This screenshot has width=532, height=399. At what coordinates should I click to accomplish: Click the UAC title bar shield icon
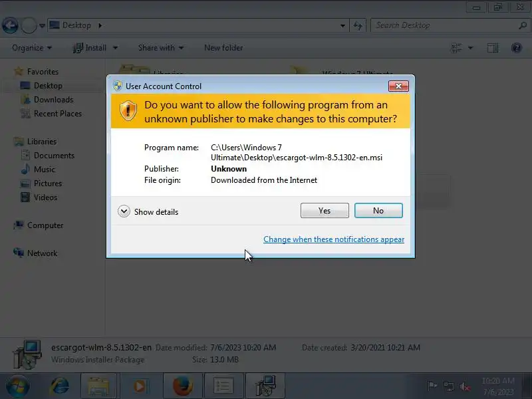pyautogui.click(x=118, y=86)
